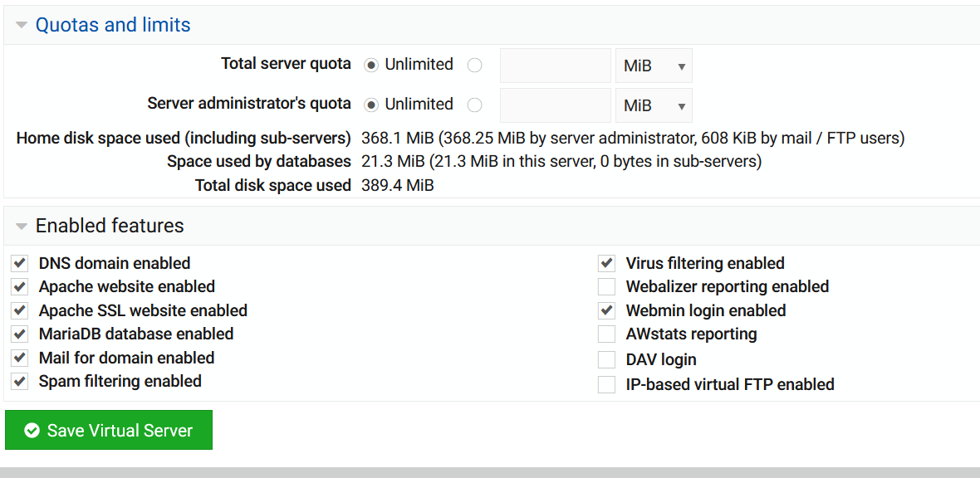Uncheck MariaDB database enabled
980x478 pixels.
tap(19, 334)
